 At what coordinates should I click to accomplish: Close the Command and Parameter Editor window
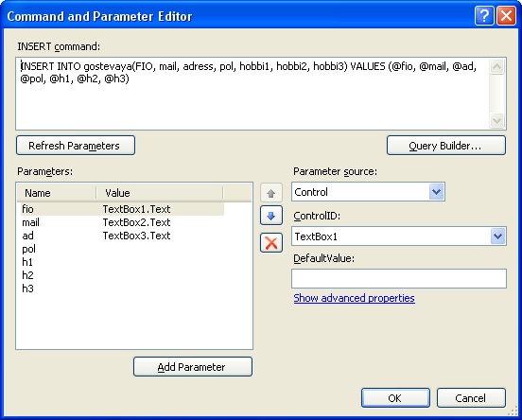506,16
